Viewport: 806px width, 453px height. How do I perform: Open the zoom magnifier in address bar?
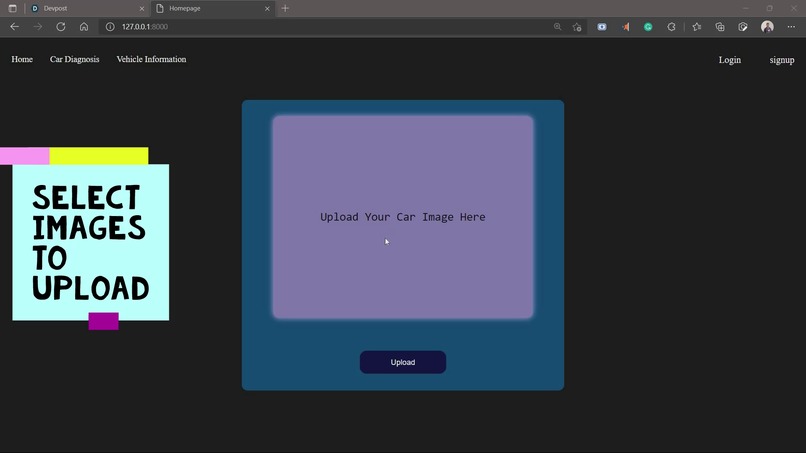tap(558, 27)
